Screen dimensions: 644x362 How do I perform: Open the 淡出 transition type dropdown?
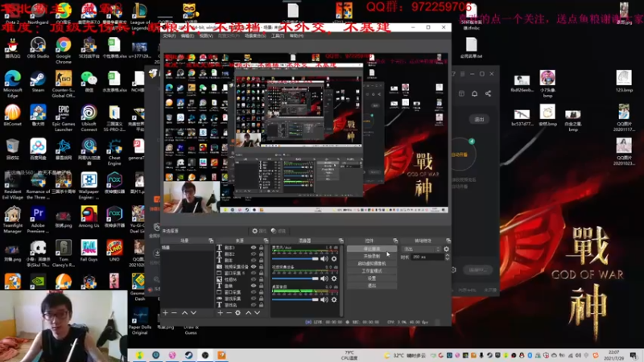(x=421, y=249)
